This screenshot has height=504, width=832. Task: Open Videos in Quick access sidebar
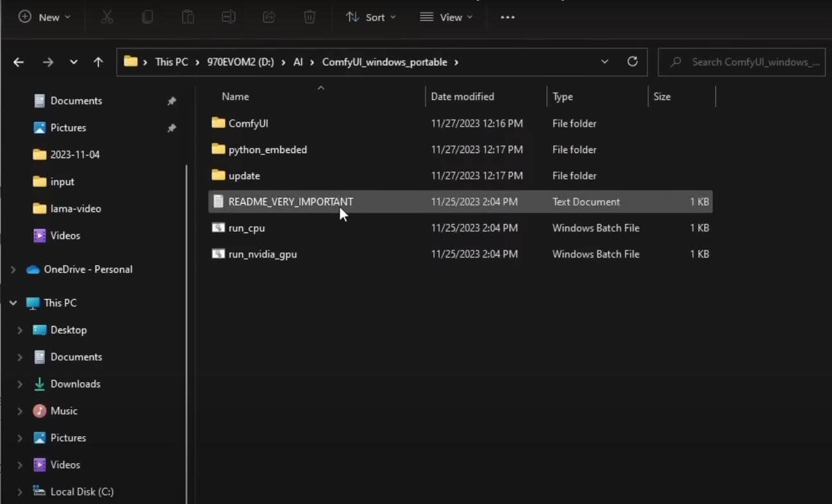coord(65,235)
